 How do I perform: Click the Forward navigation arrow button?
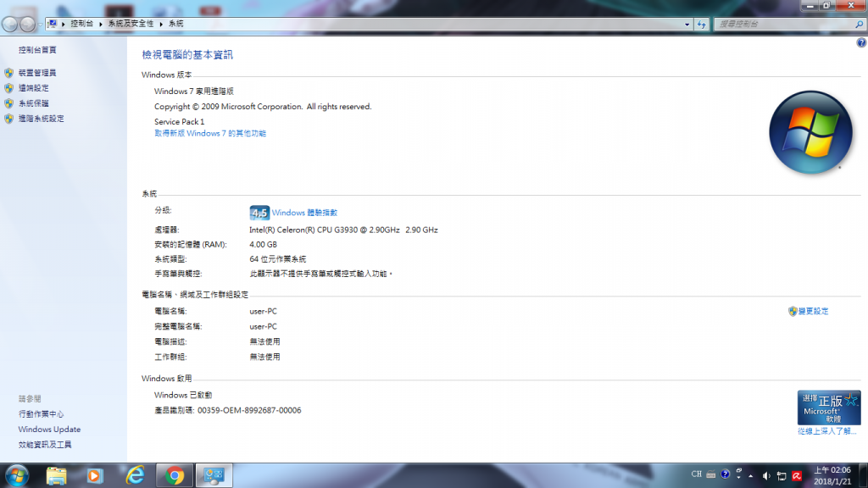[27, 25]
